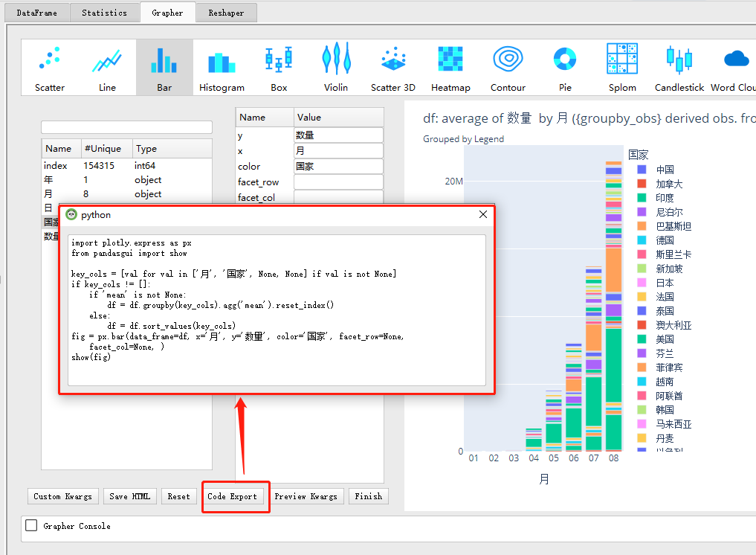Screen dimensions: 756x555
Task: Switch to the Reshaper tab
Action: [x=226, y=12]
